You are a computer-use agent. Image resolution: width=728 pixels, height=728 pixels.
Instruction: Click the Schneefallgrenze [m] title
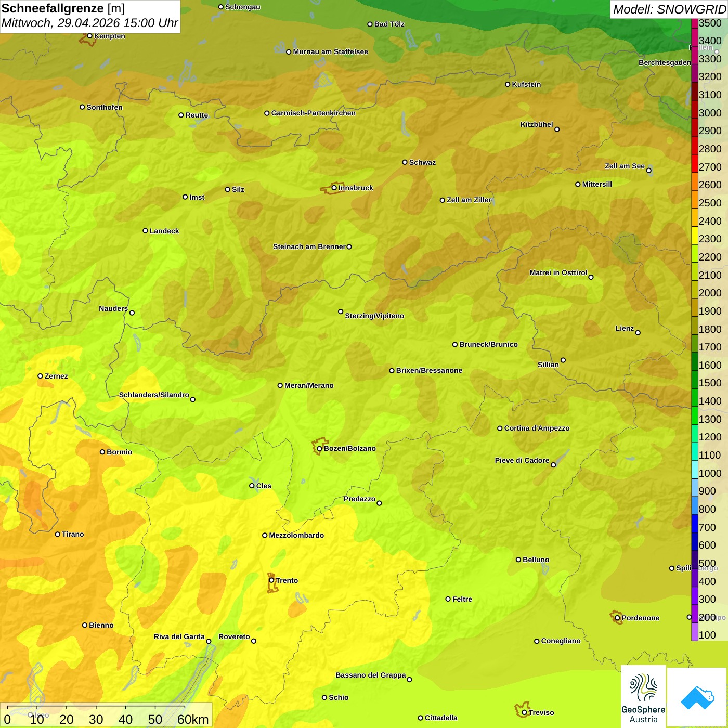click(63, 9)
